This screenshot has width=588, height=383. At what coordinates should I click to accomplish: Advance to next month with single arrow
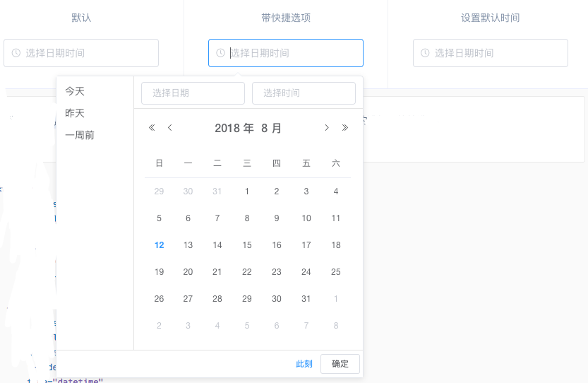(x=326, y=128)
